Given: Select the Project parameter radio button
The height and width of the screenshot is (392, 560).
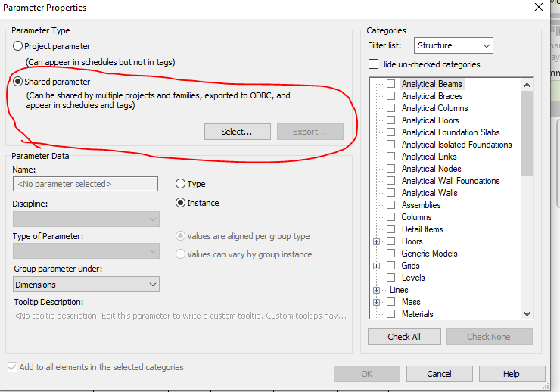Looking at the screenshot, I should (17, 46).
